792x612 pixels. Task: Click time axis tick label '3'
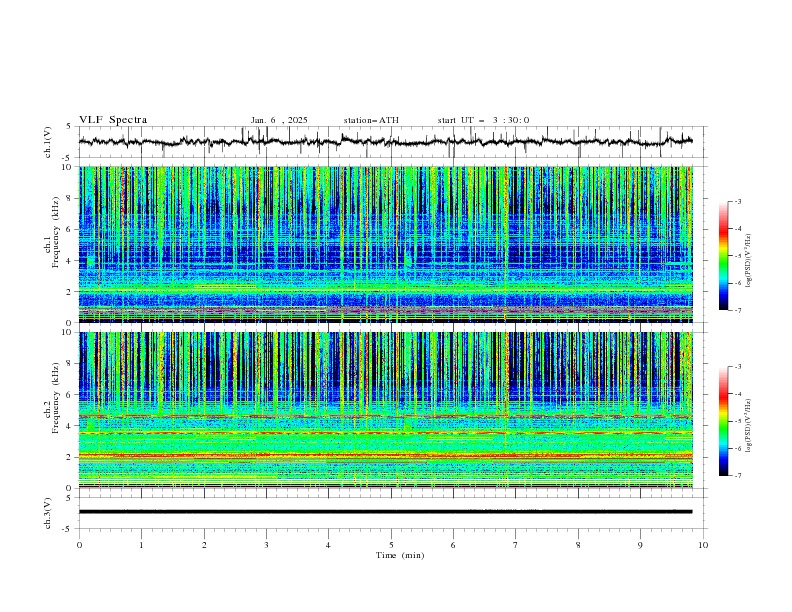pos(266,545)
